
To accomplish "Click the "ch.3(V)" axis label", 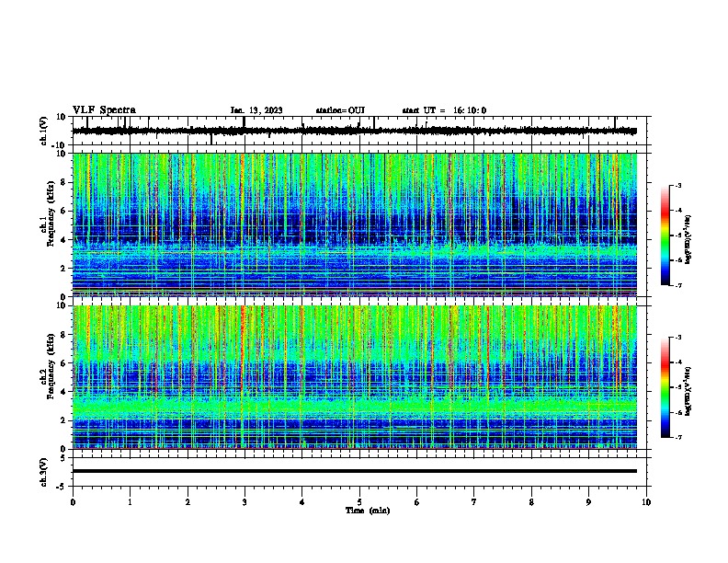I will point(44,472).
